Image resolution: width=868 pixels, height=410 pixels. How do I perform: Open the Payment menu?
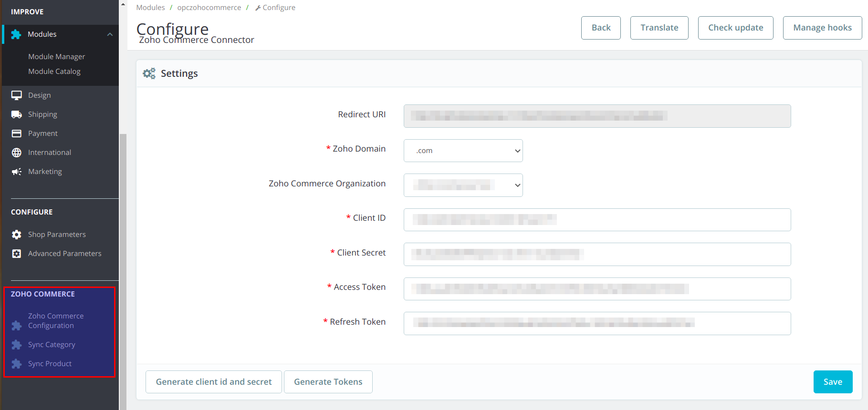coord(43,133)
